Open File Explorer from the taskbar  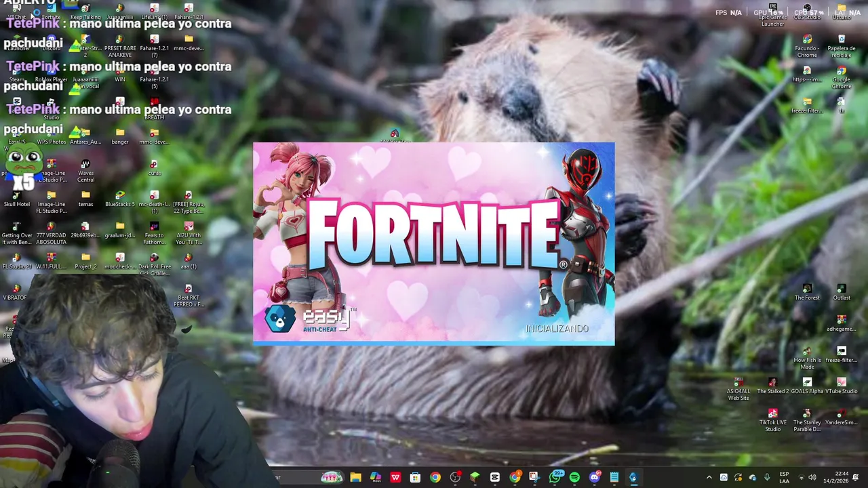(355, 477)
